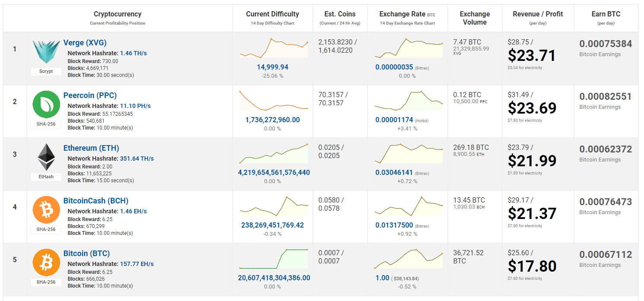Open Bitcoin difficulty chart thumbnail
This screenshot has height=301, width=644.
tap(274, 259)
